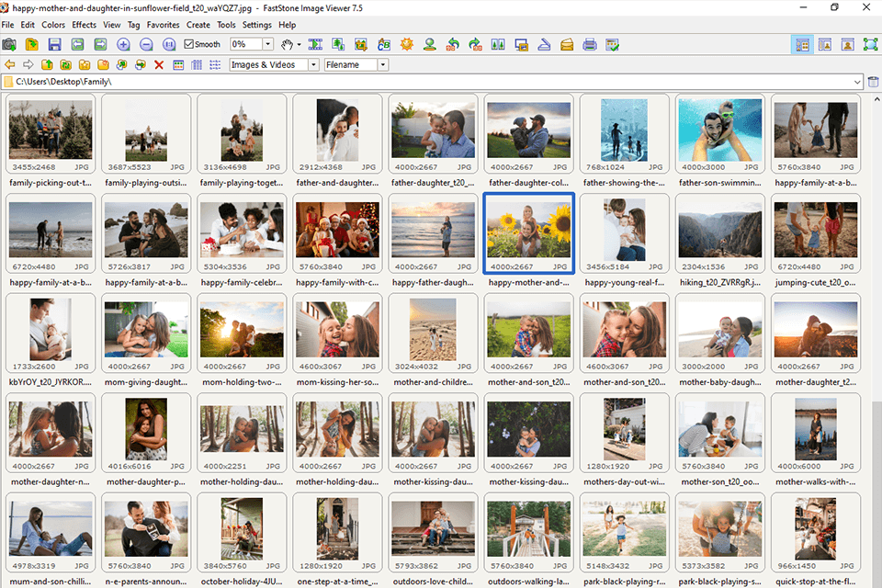Image resolution: width=882 pixels, height=588 pixels.
Task: Click the Up One Level folder button
Action: [x=47, y=64]
